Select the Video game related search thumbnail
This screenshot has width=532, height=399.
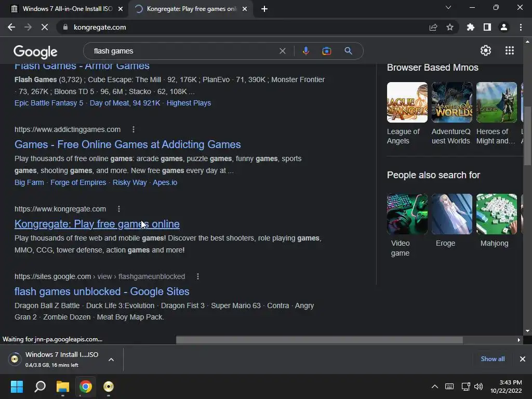click(407, 214)
